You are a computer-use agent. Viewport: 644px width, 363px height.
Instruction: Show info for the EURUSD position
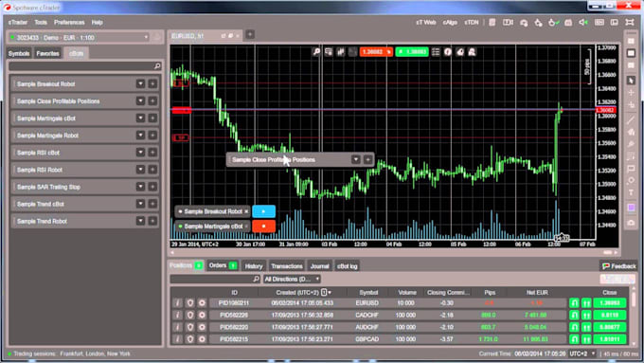click(177, 303)
